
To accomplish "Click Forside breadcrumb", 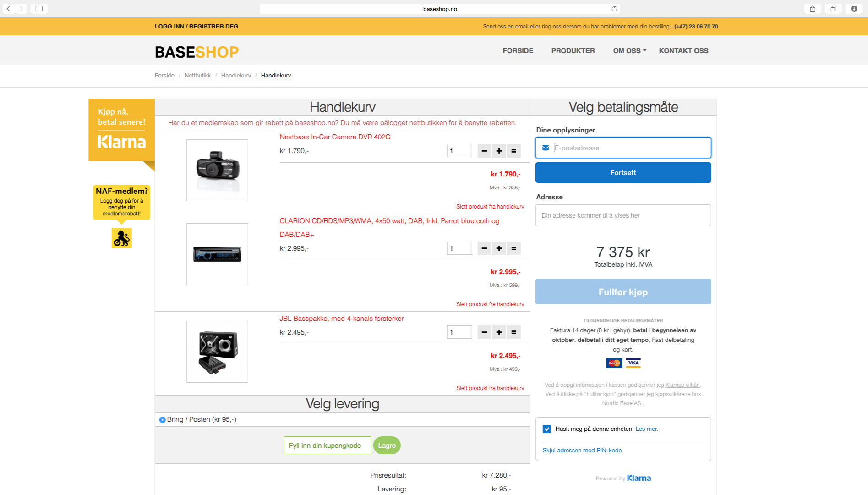I will 164,76.
